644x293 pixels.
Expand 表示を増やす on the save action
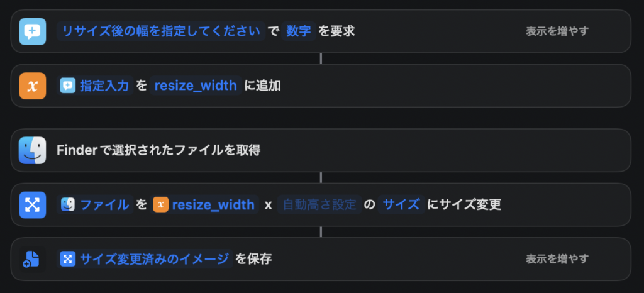click(557, 258)
